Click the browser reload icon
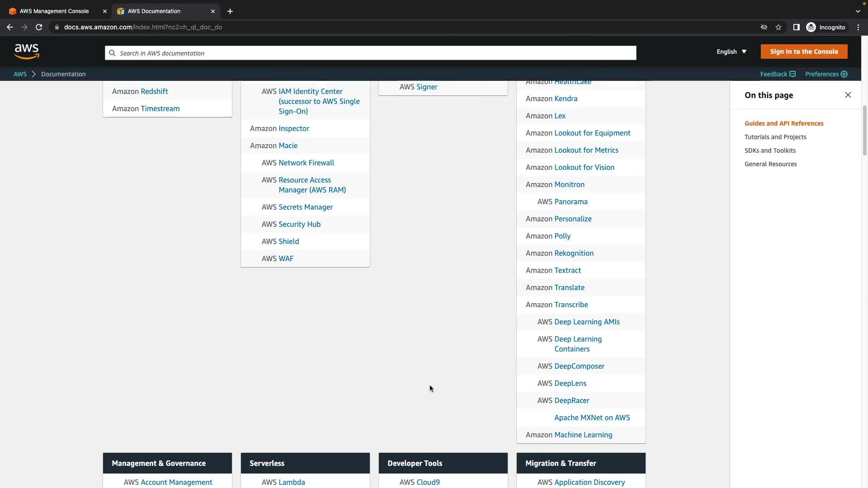Image resolution: width=868 pixels, height=488 pixels. coord(39,27)
